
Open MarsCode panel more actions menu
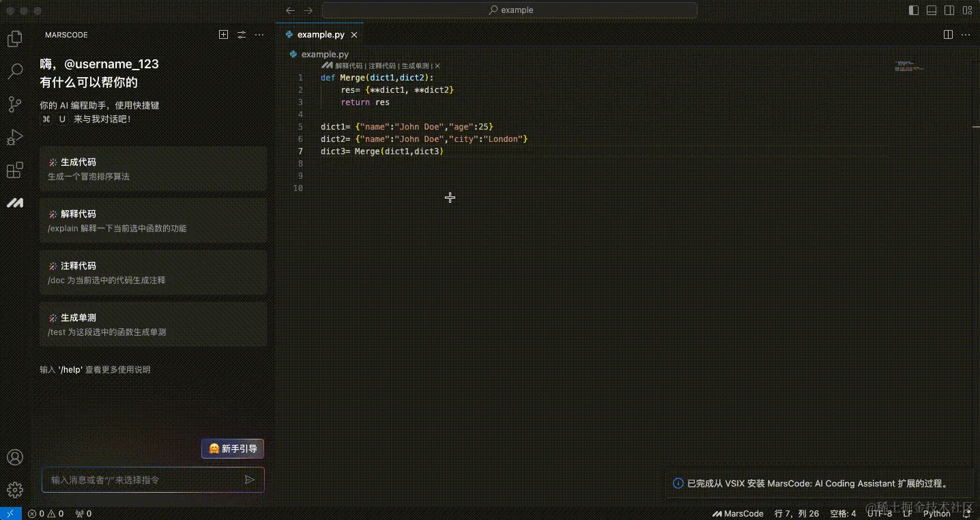[259, 35]
